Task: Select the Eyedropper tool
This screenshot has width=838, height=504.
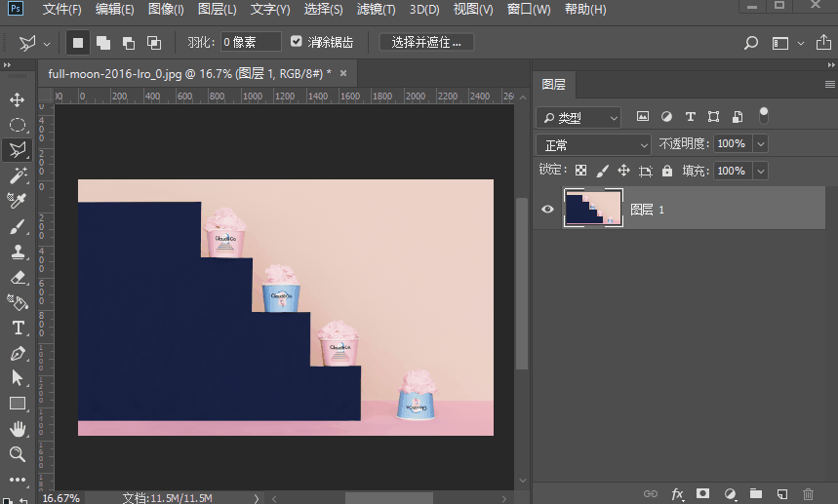Action: tap(18, 201)
